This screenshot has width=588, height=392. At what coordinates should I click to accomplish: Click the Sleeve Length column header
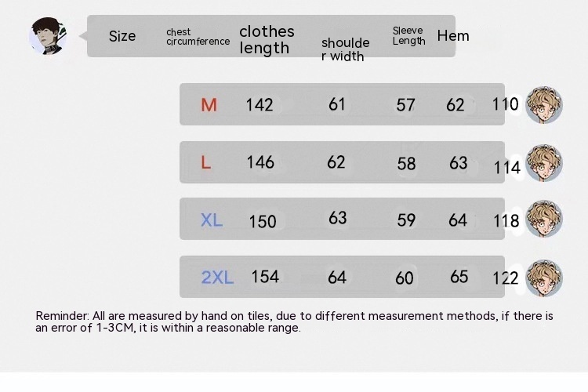pyautogui.click(x=408, y=36)
